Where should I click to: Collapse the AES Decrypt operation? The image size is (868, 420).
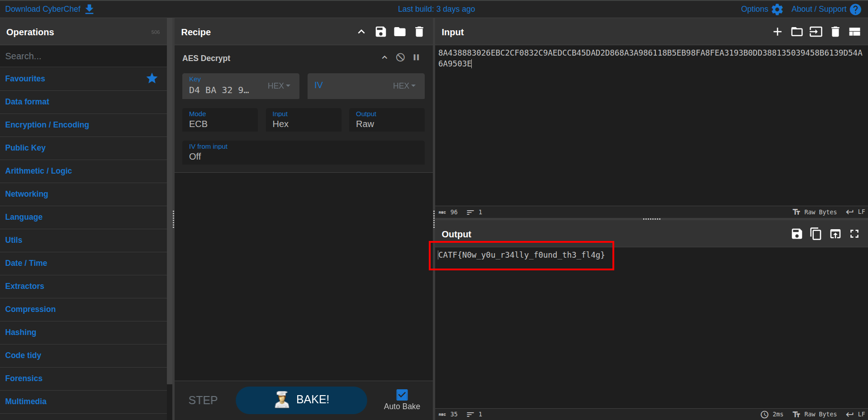click(x=384, y=57)
